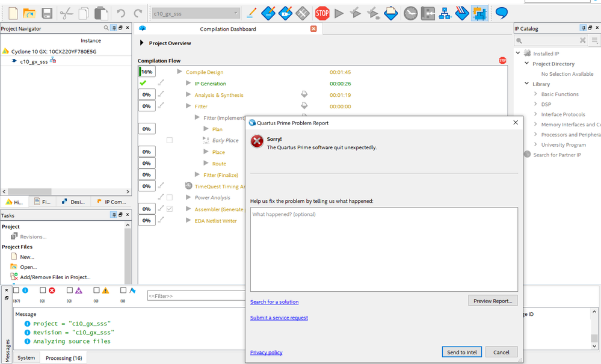
Task: Click the Save floppy-disk toolbar icon
Action: [x=47, y=13]
